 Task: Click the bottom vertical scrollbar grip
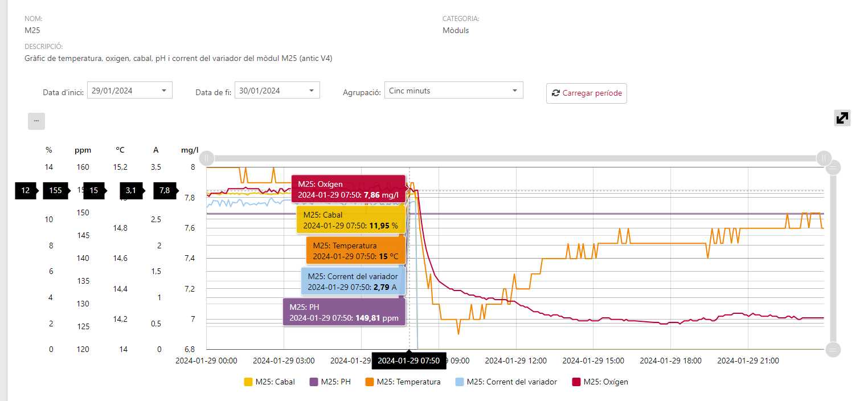(x=833, y=349)
